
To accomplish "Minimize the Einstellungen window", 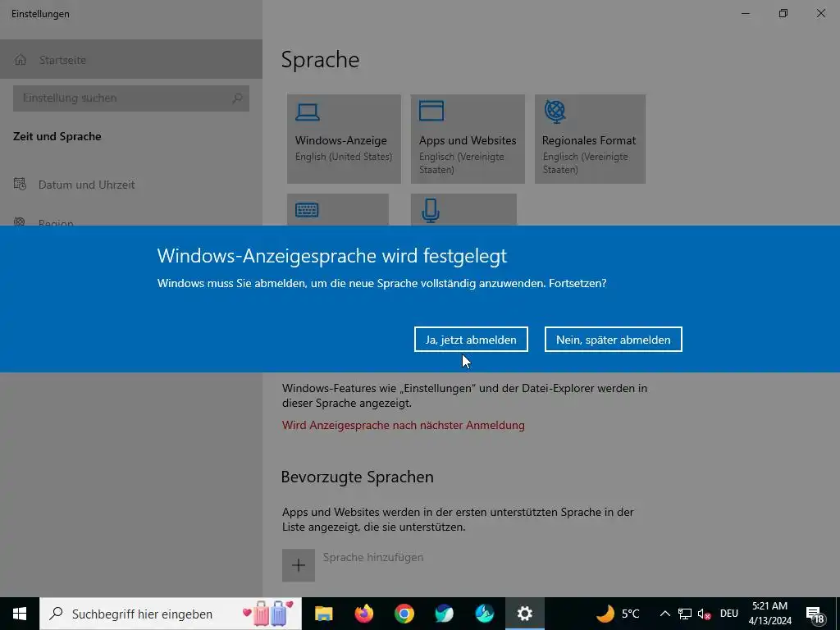I will tap(745, 13).
